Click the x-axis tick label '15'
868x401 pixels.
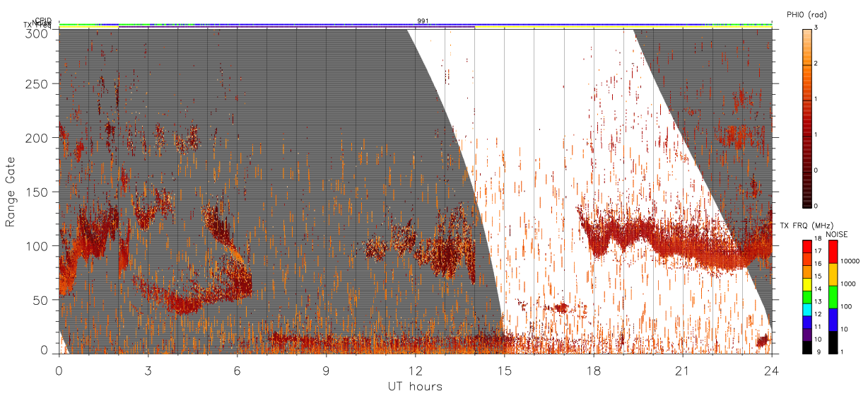tap(505, 370)
